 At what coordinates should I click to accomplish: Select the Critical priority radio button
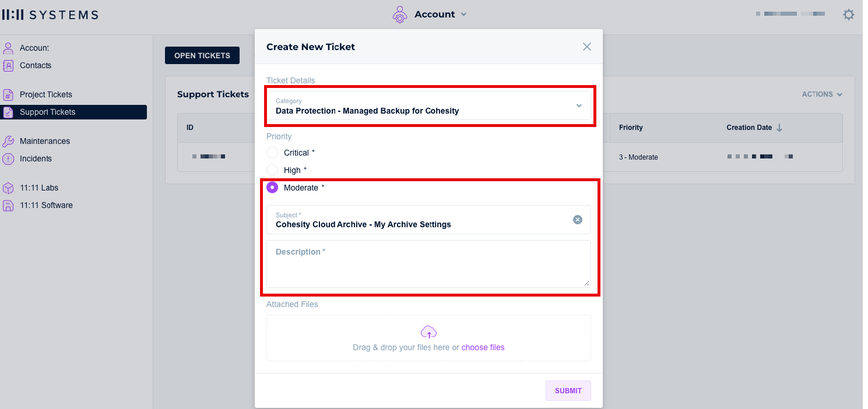click(272, 153)
